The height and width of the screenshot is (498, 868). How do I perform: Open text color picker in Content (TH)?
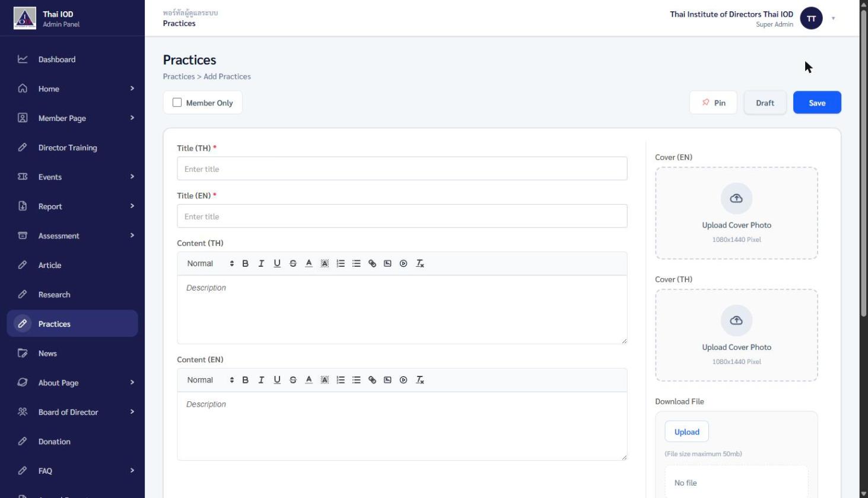pyautogui.click(x=309, y=263)
